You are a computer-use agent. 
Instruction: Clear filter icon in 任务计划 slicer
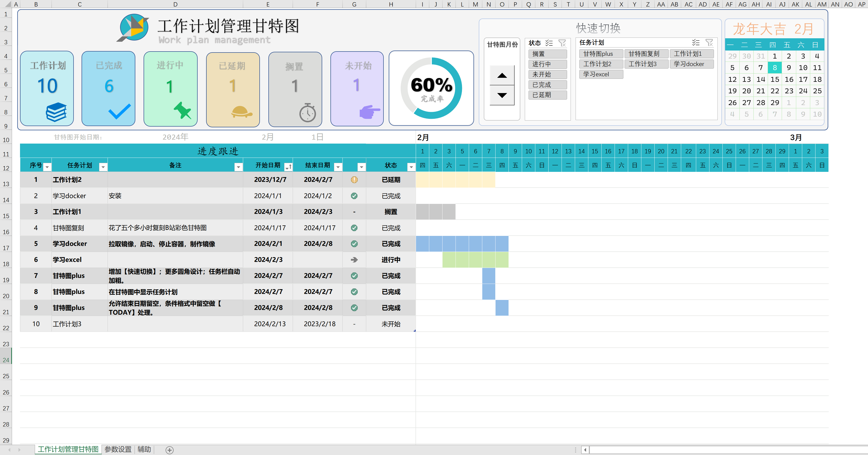pyautogui.click(x=709, y=43)
